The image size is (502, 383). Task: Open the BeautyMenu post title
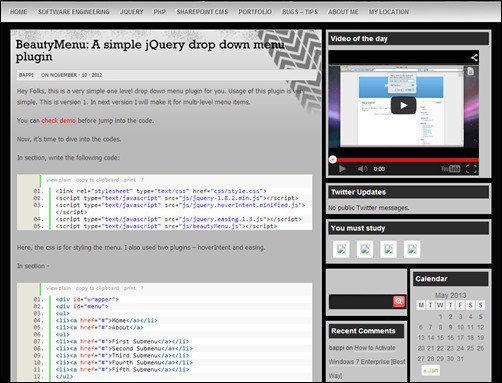[x=150, y=50]
